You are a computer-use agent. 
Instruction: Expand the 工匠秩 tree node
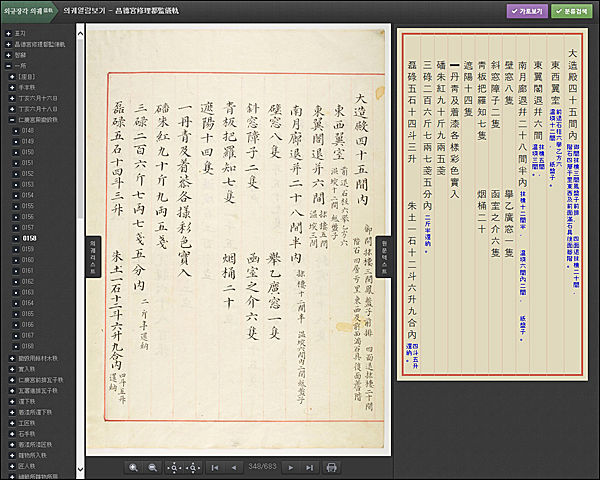[x=12, y=423]
